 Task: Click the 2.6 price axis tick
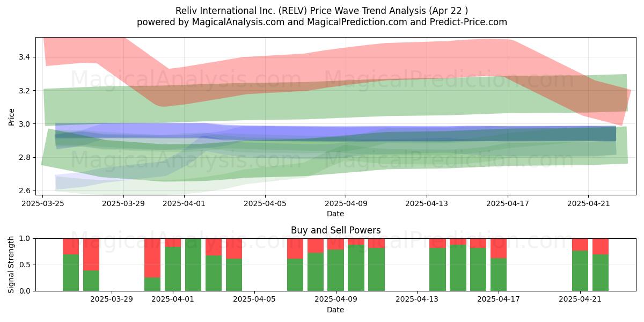tap(25, 191)
